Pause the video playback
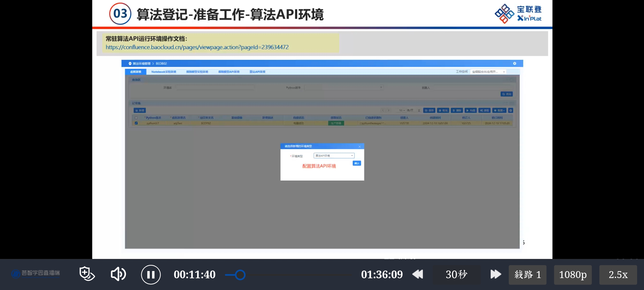Image resolution: width=644 pixels, height=290 pixels. [150, 275]
